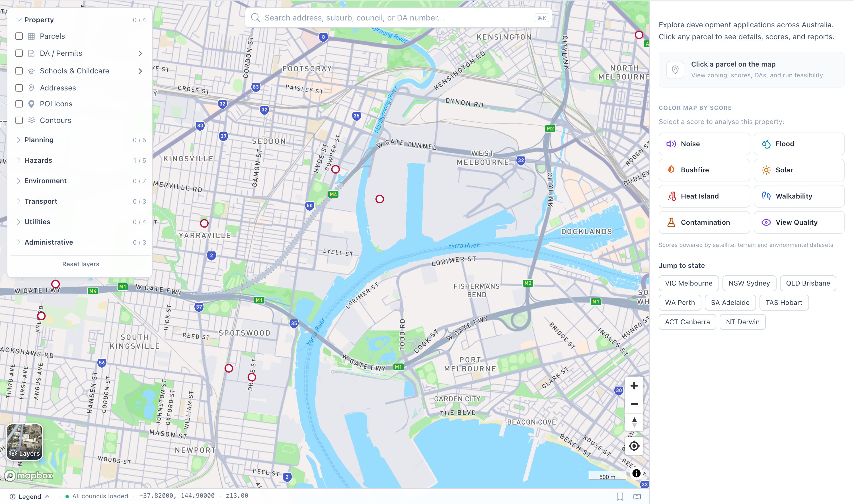Click the DA / Permits document icon
This screenshot has height=504, width=854.
tap(31, 53)
